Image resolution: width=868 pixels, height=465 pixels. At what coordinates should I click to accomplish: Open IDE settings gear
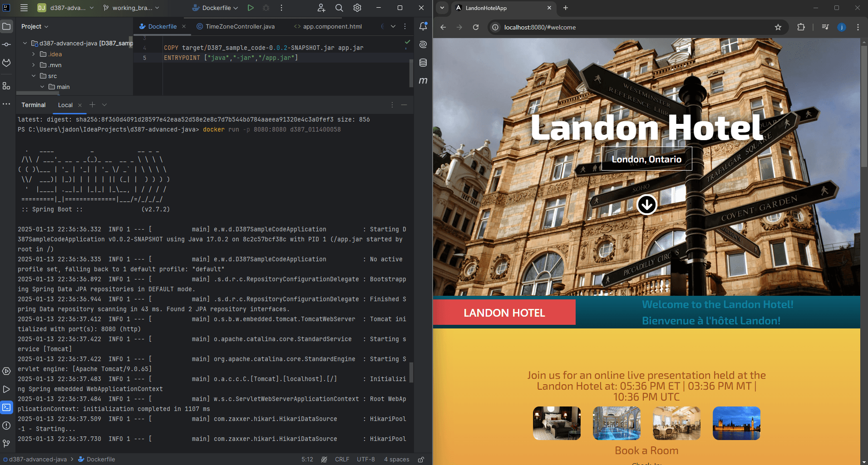pos(357,8)
